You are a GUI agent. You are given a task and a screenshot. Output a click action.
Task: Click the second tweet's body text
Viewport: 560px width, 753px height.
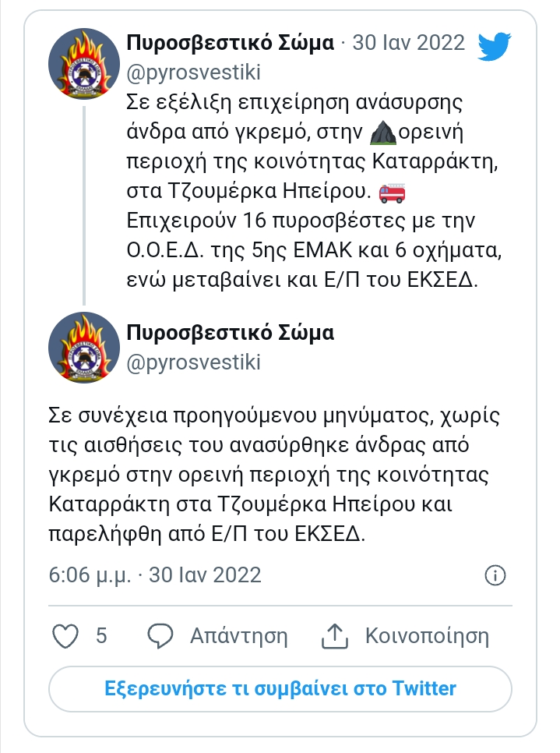274,475
